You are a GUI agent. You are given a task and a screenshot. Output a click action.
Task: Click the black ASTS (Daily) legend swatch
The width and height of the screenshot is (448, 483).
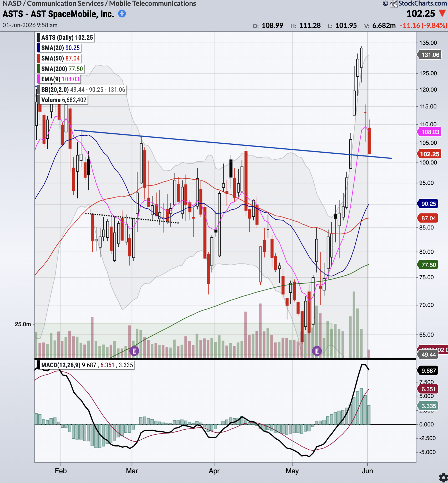coord(39,37)
